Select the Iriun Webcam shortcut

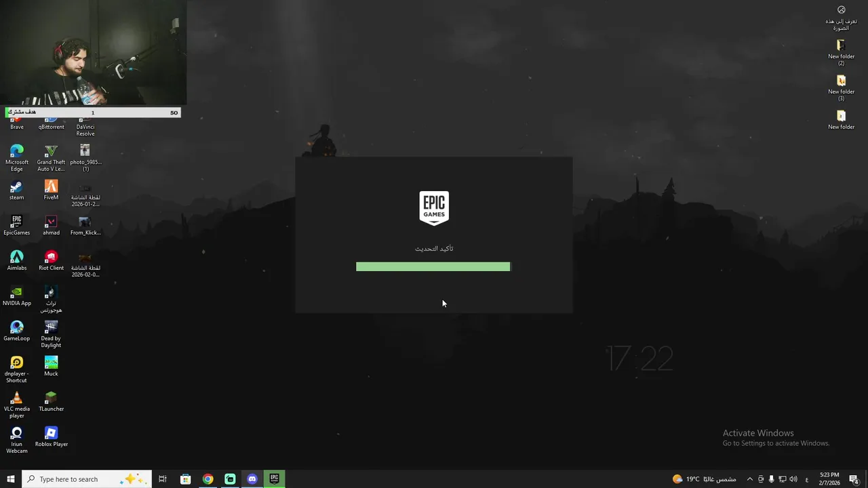point(17,440)
